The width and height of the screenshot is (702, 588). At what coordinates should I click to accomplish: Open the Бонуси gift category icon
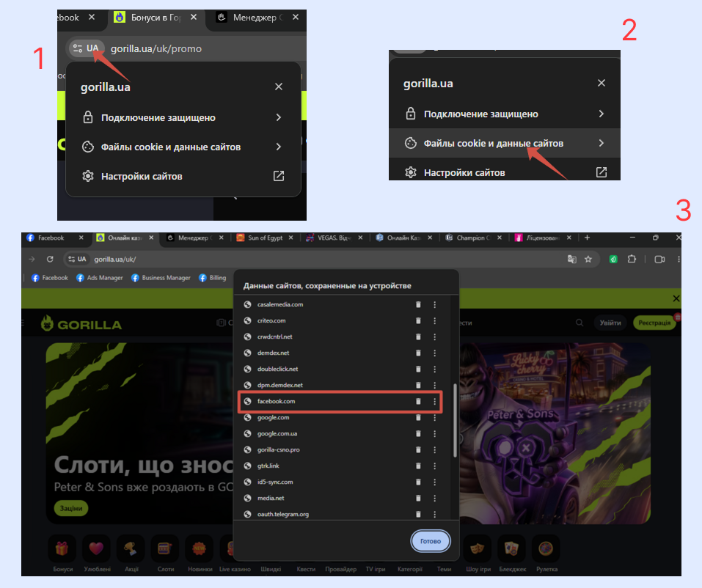[62, 548]
